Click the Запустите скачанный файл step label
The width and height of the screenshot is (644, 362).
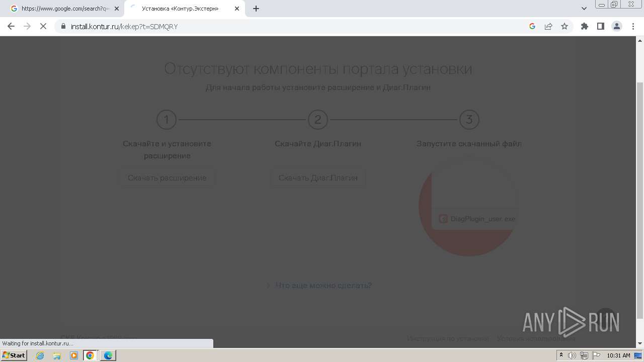pos(469,144)
